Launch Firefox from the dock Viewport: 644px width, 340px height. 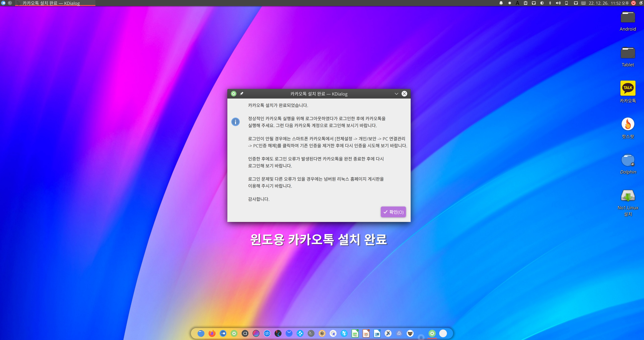(x=212, y=333)
